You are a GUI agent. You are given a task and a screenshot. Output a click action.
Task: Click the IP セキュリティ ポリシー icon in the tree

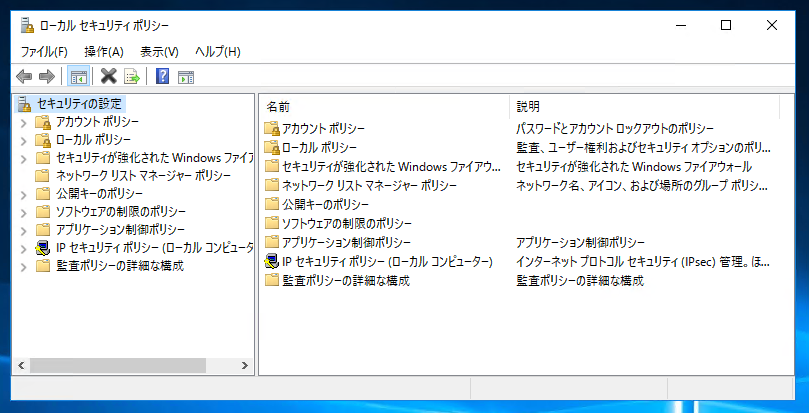[x=43, y=248]
